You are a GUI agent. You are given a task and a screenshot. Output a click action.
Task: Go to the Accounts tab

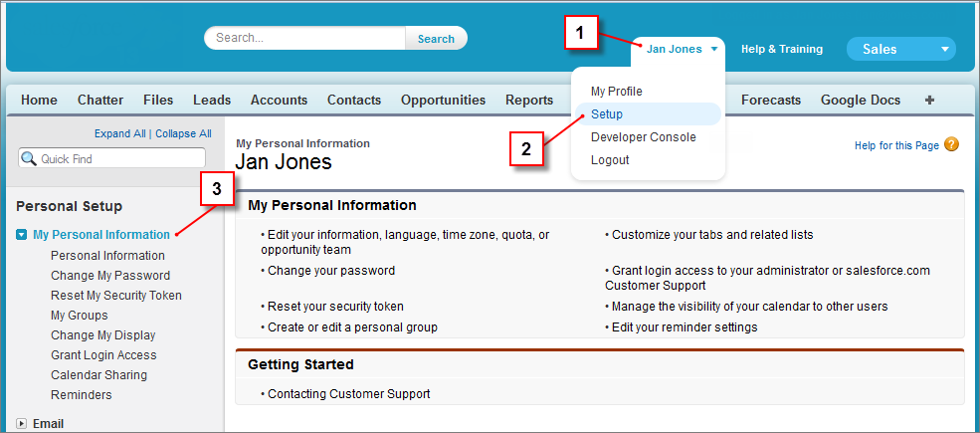click(x=279, y=100)
